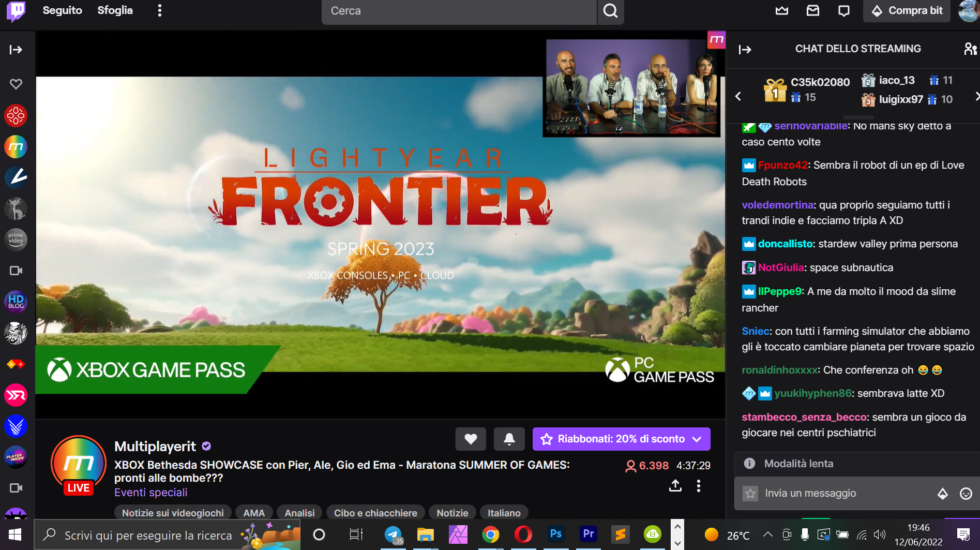980x550 pixels.
Task: Focus the Cerca search field
Action: 459,11
